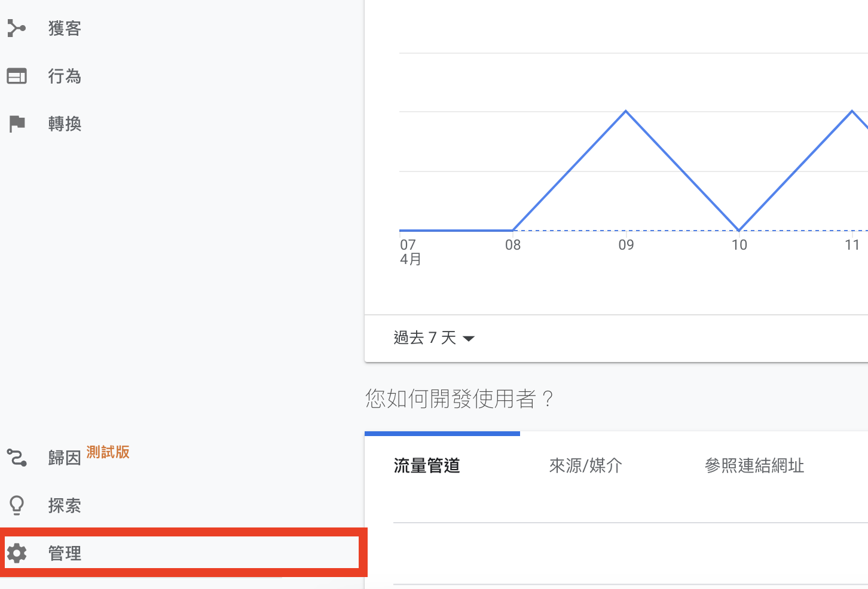868x589 pixels.
Task: Click the Discover (探索) lightbulb icon
Action: tap(17, 505)
